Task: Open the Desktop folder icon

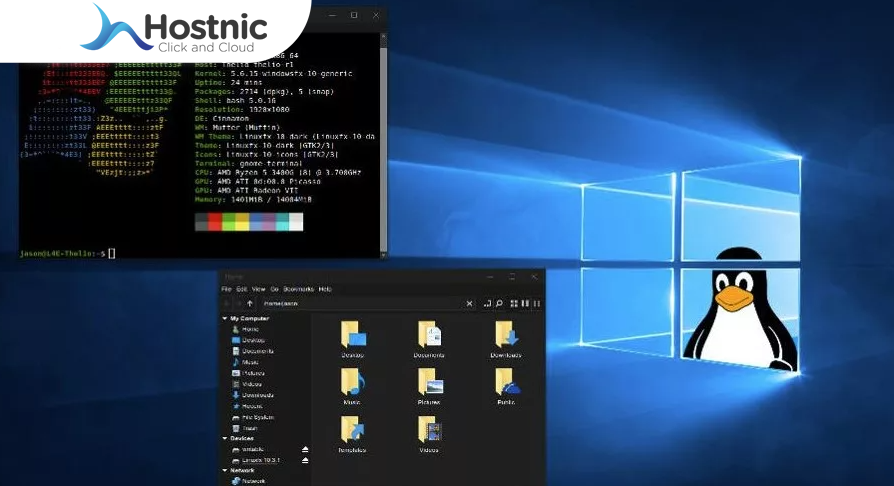Action: pos(352,335)
